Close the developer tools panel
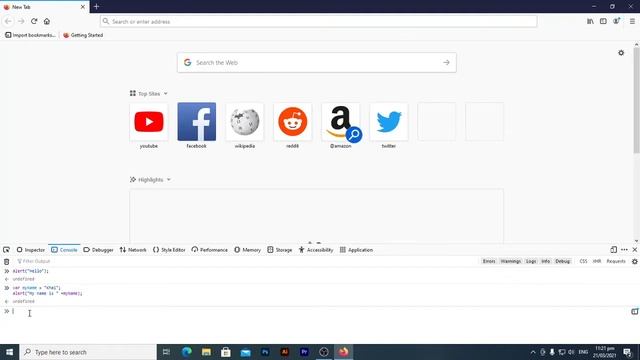This screenshot has width=640, height=360. (x=635, y=250)
